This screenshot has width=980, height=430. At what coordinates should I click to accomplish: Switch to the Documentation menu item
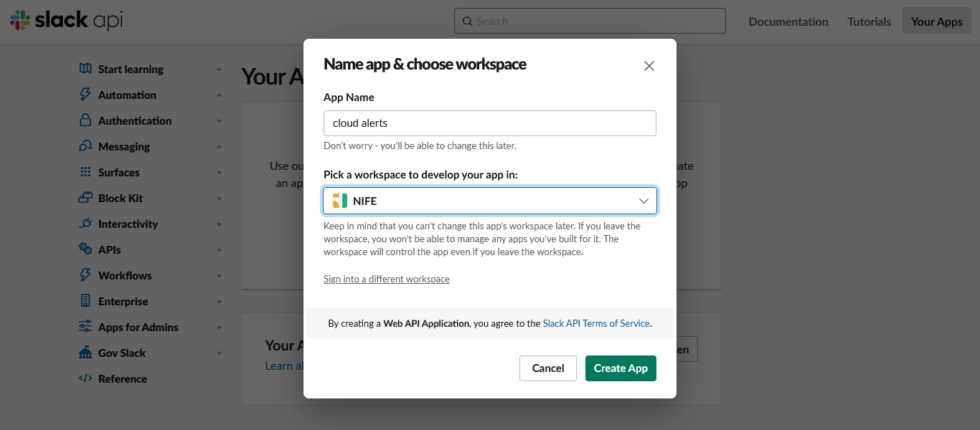click(788, 21)
